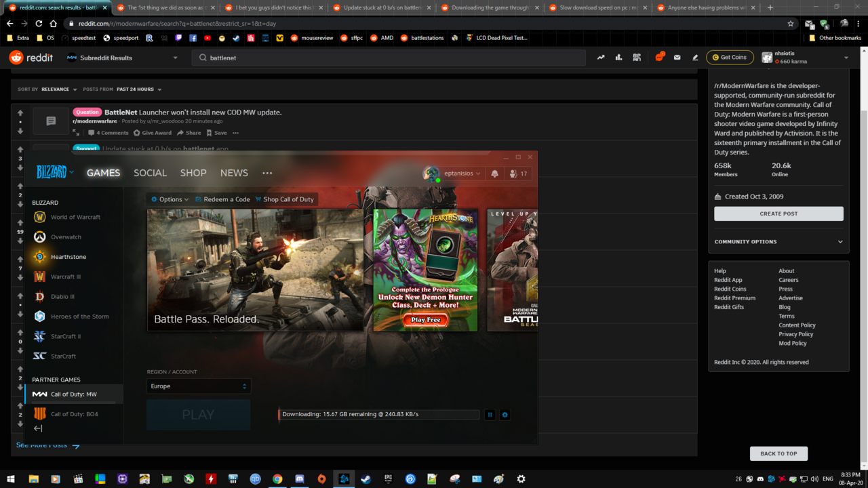Click the disabled PLAY button

[x=198, y=415]
